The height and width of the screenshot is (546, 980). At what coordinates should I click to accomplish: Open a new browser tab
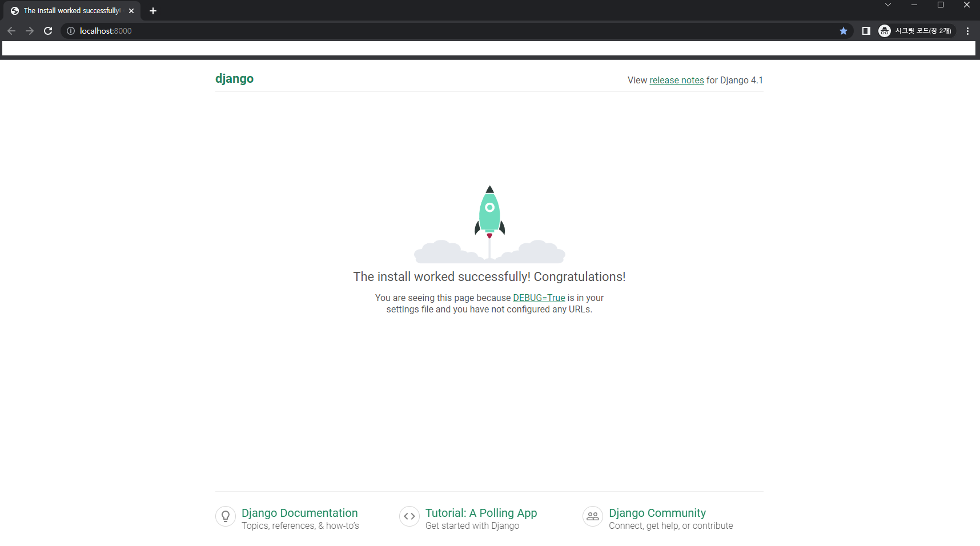click(153, 11)
